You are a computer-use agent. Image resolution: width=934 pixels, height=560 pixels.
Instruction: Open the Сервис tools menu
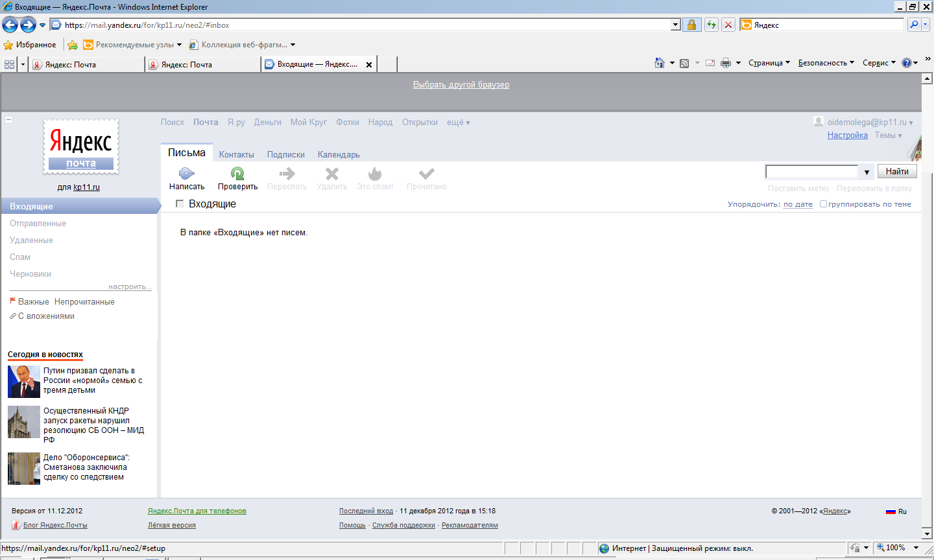(x=879, y=63)
